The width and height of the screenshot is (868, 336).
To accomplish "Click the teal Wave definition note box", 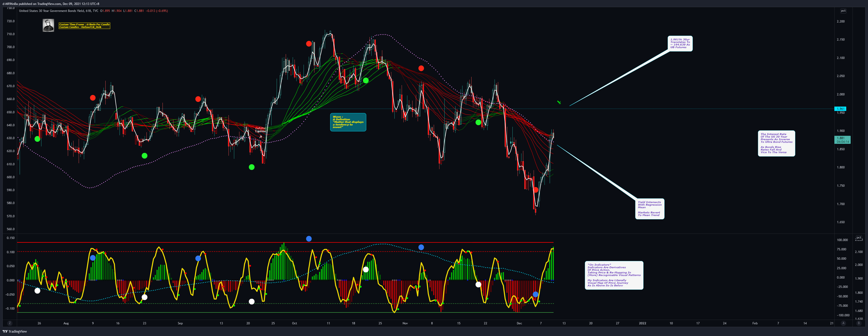I will pyautogui.click(x=348, y=122).
